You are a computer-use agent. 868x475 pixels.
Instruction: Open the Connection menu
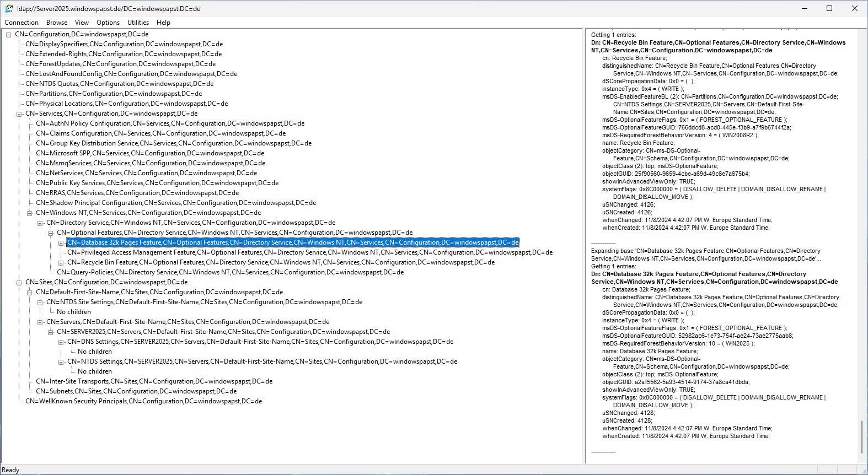click(x=22, y=23)
